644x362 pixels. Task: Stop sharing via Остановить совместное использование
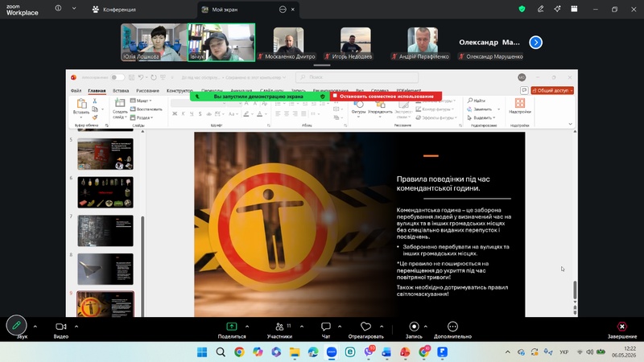(386, 97)
